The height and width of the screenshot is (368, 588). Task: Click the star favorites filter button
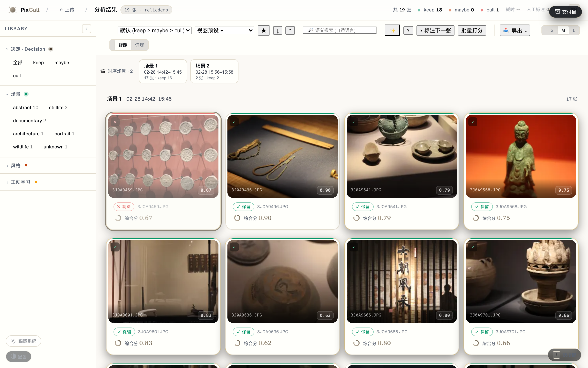click(x=264, y=30)
